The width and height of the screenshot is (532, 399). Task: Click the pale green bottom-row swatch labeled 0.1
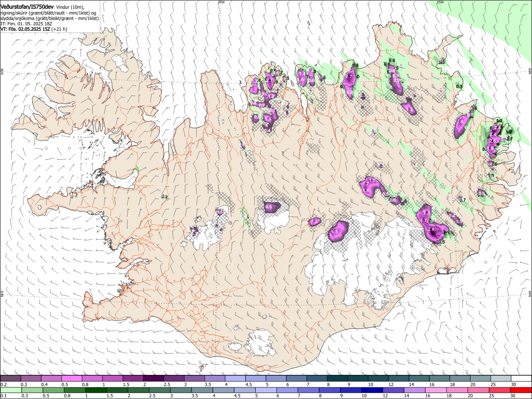[x=11, y=390]
